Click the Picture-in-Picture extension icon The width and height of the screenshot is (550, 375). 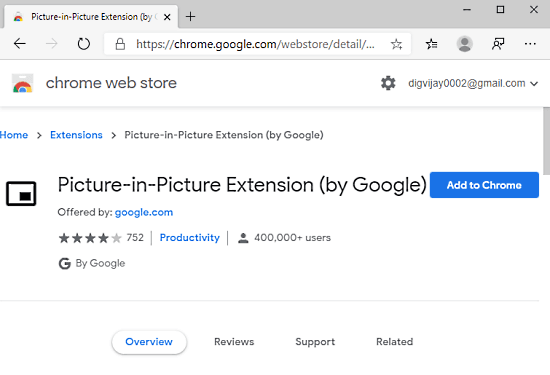pyautogui.click(x=21, y=194)
